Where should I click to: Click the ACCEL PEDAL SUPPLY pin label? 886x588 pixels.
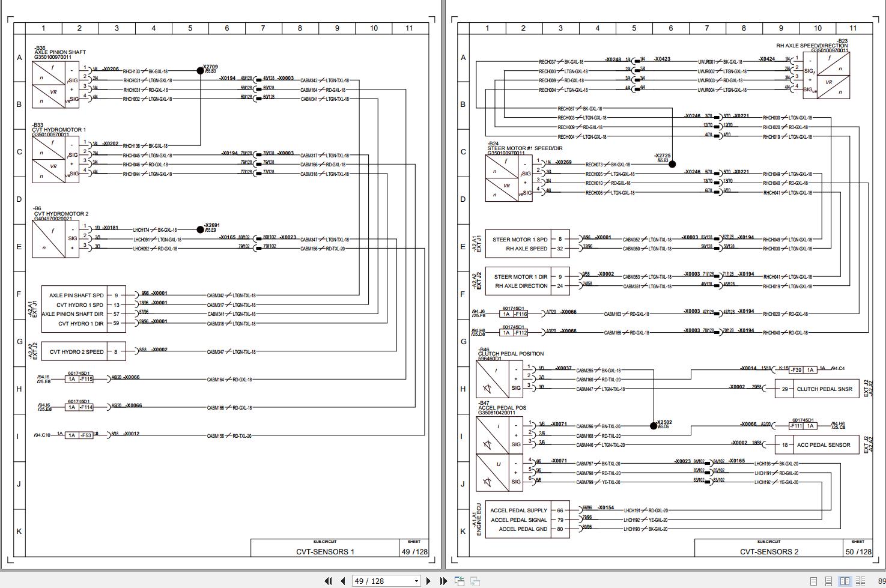518,511
